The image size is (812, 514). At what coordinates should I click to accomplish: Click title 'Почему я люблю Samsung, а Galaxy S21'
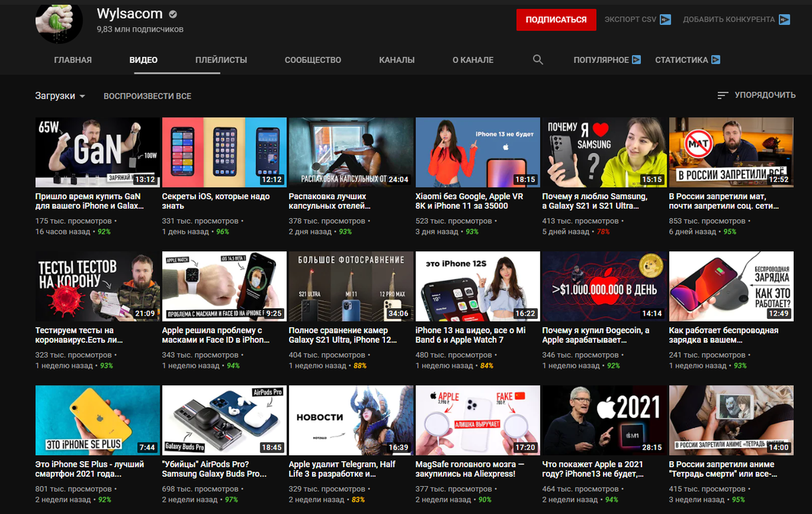pyautogui.click(x=595, y=201)
